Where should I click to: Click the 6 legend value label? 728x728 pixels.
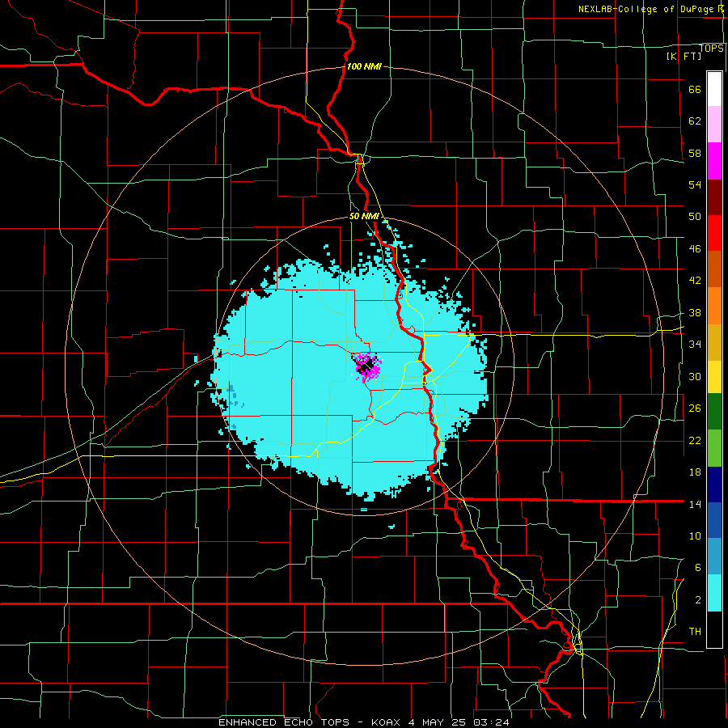[x=697, y=567]
